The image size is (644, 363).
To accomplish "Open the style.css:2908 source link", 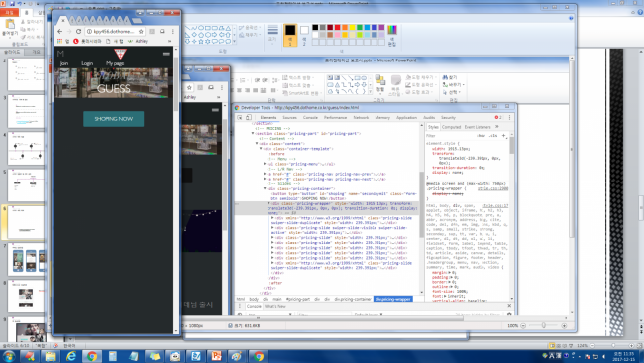I will [x=492, y=188].
